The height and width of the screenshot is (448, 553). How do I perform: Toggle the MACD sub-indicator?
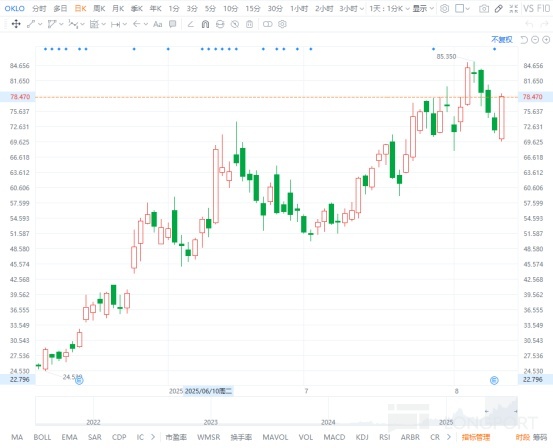(x=334, y=437)
